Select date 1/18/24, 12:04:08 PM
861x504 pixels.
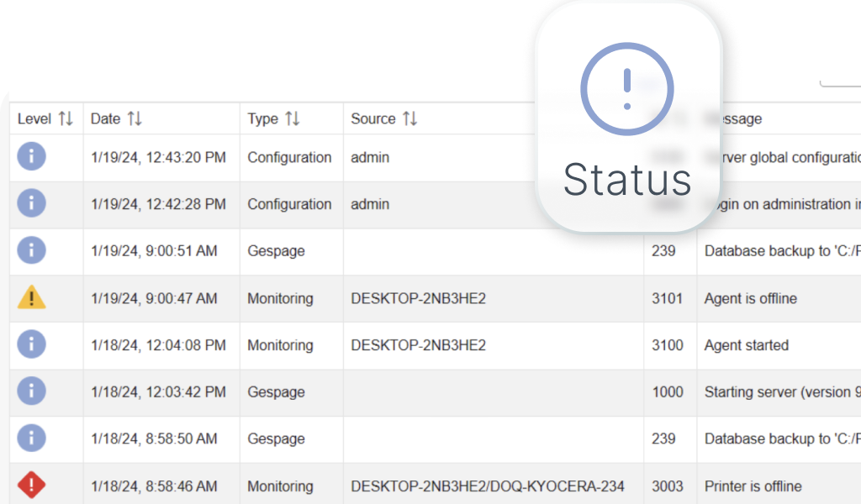[x=158, y=345]
